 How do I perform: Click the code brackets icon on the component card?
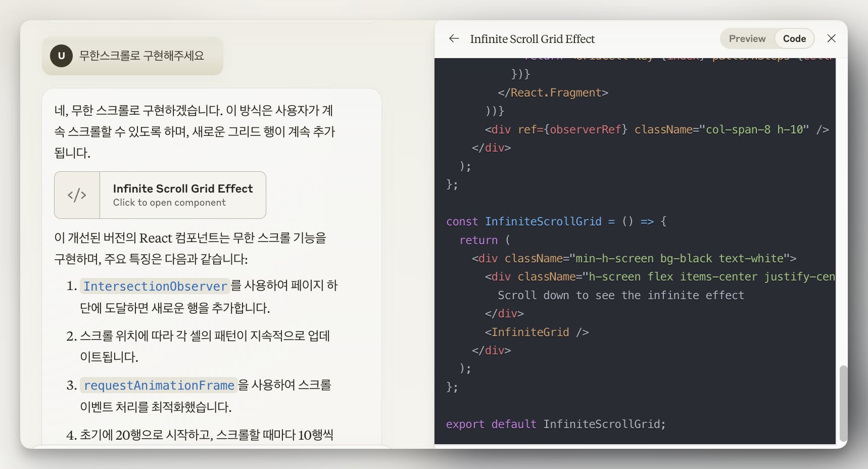tap(77, 195)
